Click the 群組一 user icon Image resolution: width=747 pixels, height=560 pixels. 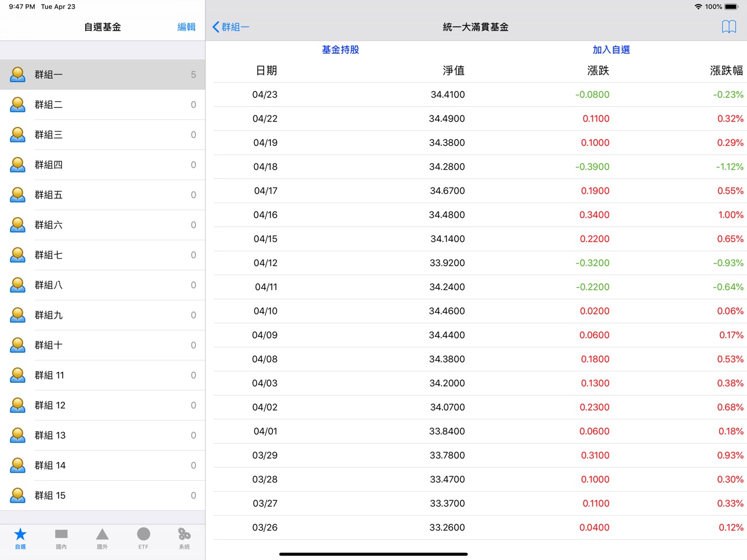click(18, 74)
